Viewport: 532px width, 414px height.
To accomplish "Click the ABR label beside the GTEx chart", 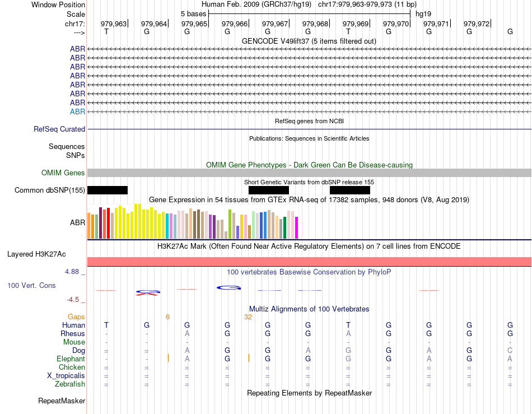I will click(x=77, y=222).
